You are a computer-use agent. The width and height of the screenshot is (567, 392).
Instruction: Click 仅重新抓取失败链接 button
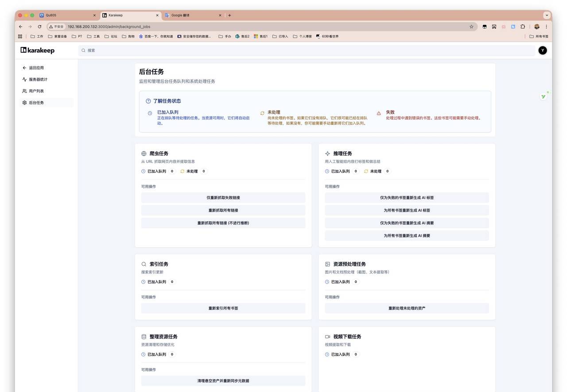pos(223,198)
